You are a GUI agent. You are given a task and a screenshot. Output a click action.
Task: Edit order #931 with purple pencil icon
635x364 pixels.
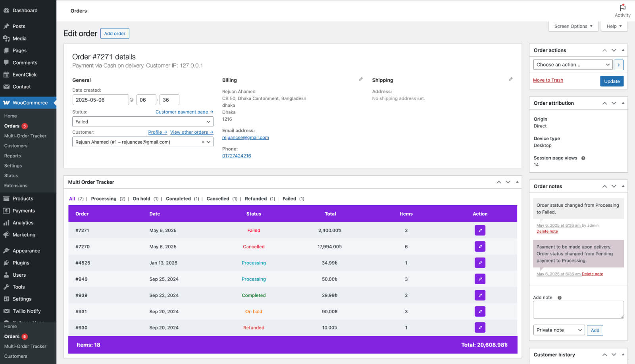[480, 312]
